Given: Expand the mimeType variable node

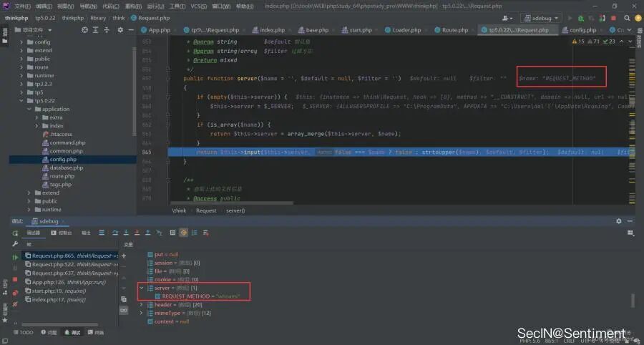Looking at the screenshot, I should (x=142, y=313).
